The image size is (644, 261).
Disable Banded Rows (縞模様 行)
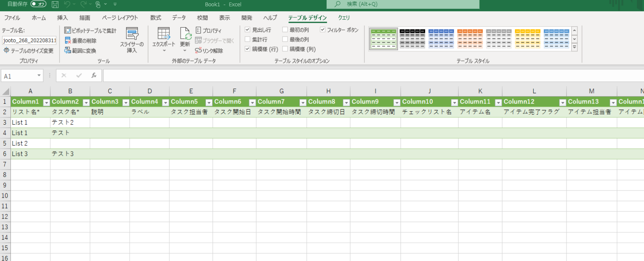[247, 49]
